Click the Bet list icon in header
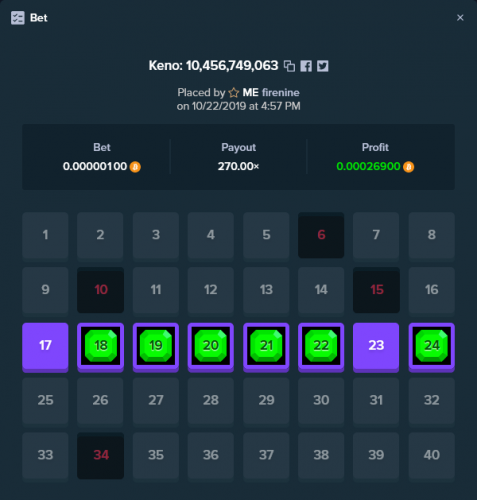The image size is (477, 500). coord(18,18)
